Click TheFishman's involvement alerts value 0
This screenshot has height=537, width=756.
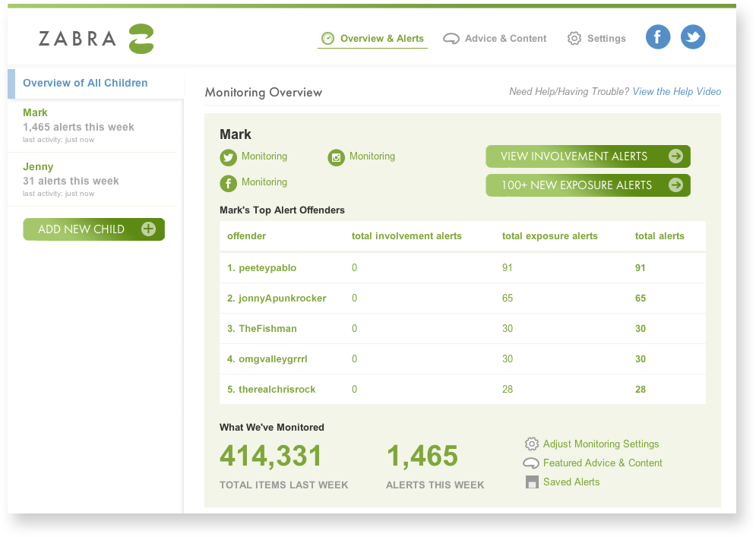(354, 329)
